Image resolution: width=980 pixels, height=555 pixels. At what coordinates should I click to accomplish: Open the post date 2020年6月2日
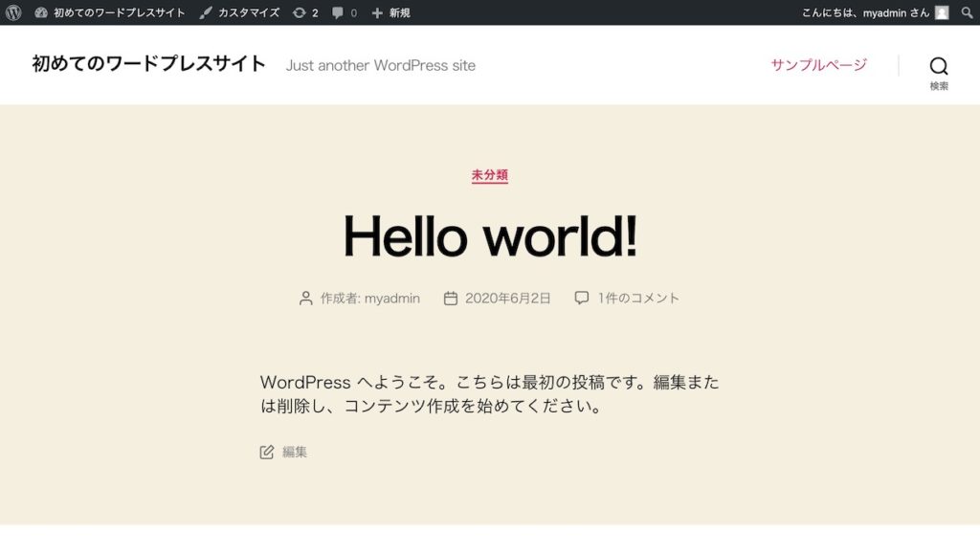(507, 299)
